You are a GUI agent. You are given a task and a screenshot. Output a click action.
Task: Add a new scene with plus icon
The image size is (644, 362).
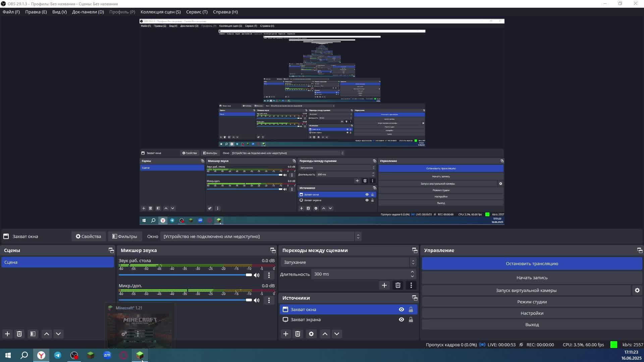7,334
